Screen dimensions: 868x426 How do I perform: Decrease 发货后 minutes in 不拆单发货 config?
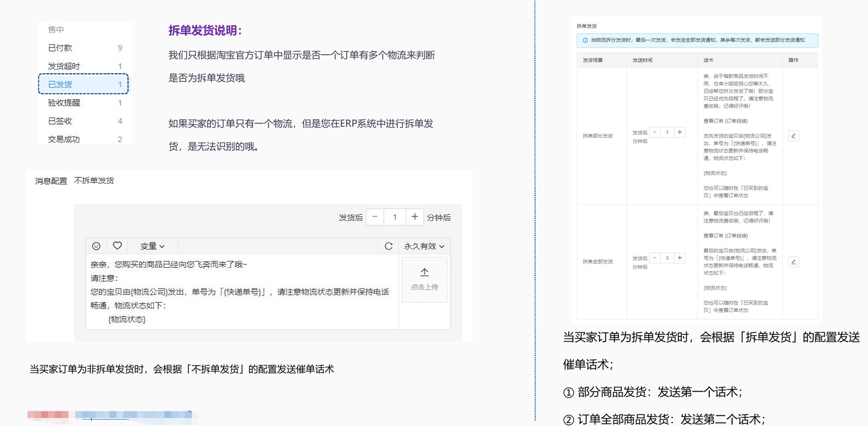pyautogui.click(x=375, y=217)
